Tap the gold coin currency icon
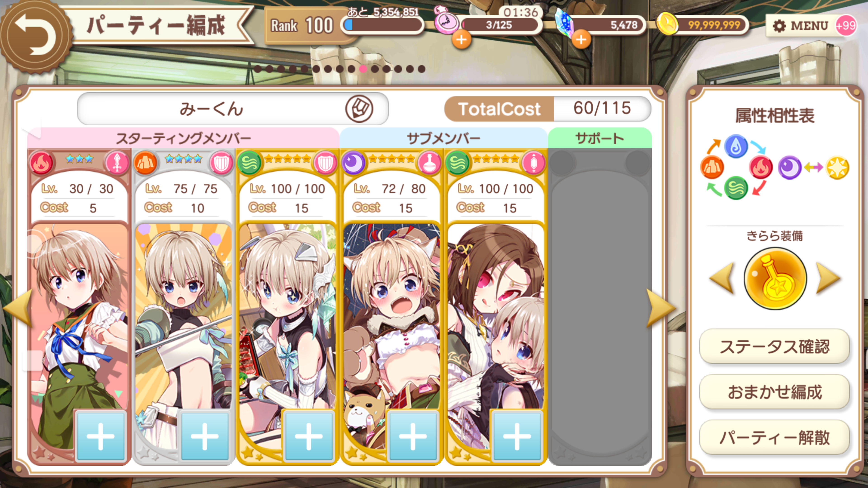868x488 pixels. click(667, 24)
